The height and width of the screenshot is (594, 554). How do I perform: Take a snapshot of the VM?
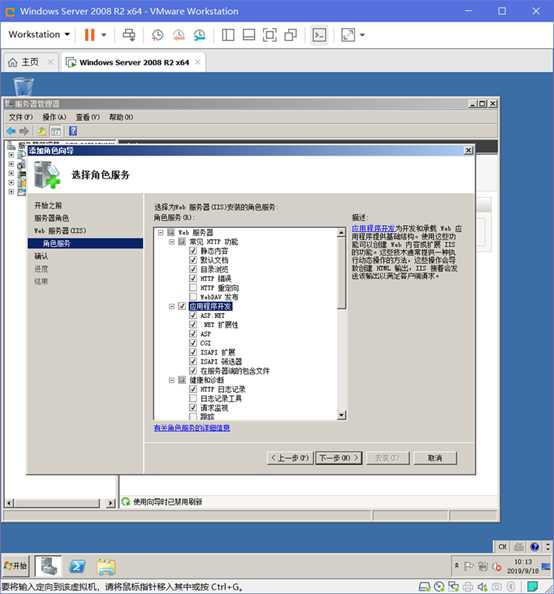[157, 35]
